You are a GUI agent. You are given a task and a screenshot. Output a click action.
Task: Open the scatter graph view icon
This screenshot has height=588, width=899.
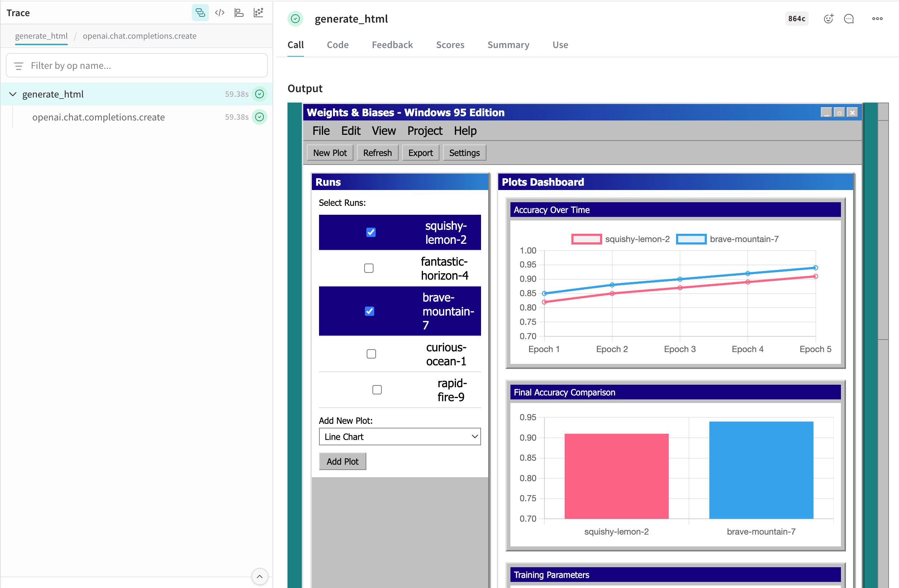258,13
